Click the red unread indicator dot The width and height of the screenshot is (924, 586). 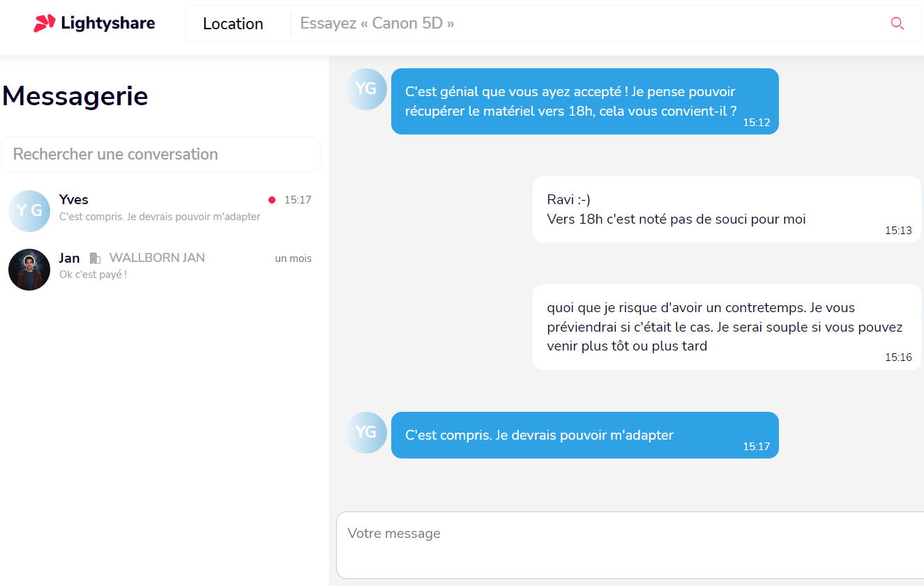(272, 200)
